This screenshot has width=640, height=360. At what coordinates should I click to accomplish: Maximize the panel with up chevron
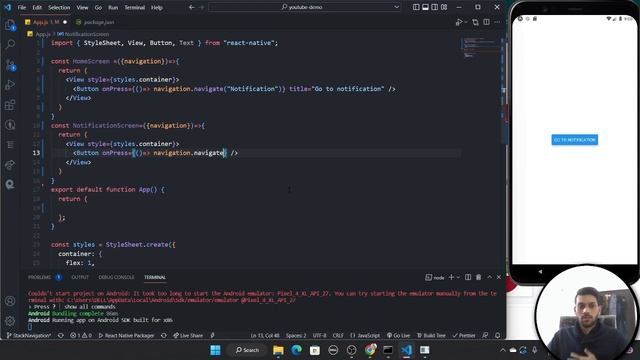tap(489, 277)
